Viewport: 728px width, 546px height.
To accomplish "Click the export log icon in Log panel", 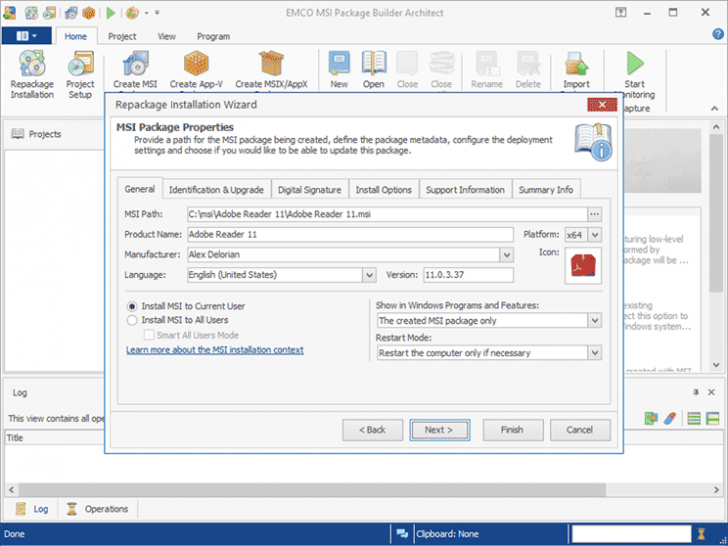I will tap(651, 418).
